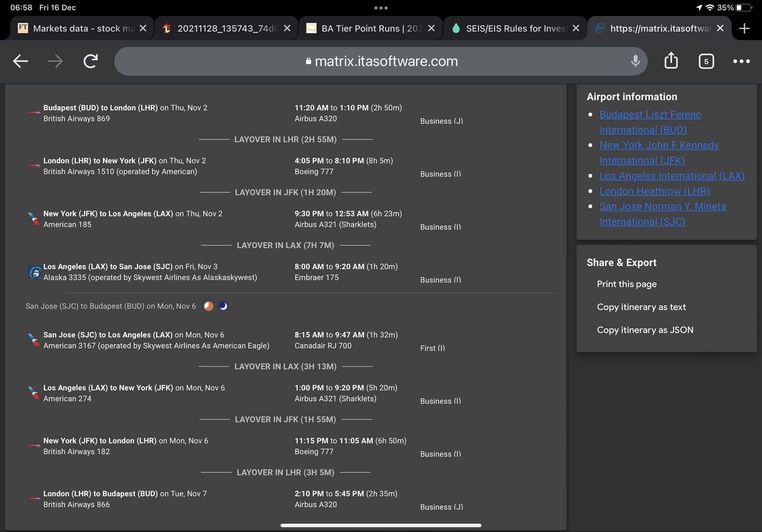762x532 pixels.
Task: Switch to Markets data tab
Action: tap(83, 29)
